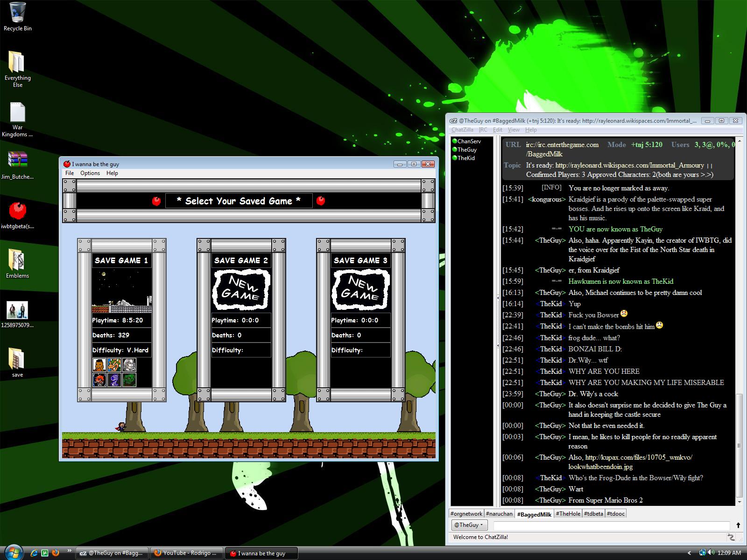Switch to YouTube Firefox taskbar button
Screen dimensions: 747x560
click(187, 553)
